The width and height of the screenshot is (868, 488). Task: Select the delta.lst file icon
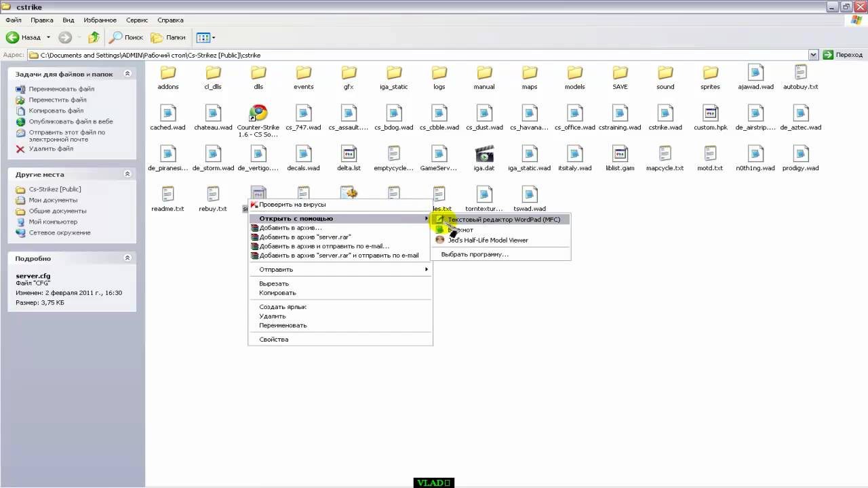point(349,154)
